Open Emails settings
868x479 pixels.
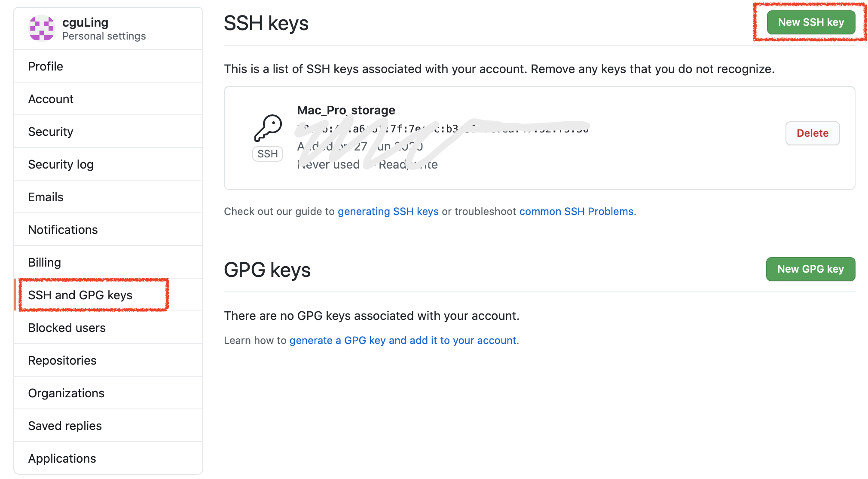pos(108,197)
